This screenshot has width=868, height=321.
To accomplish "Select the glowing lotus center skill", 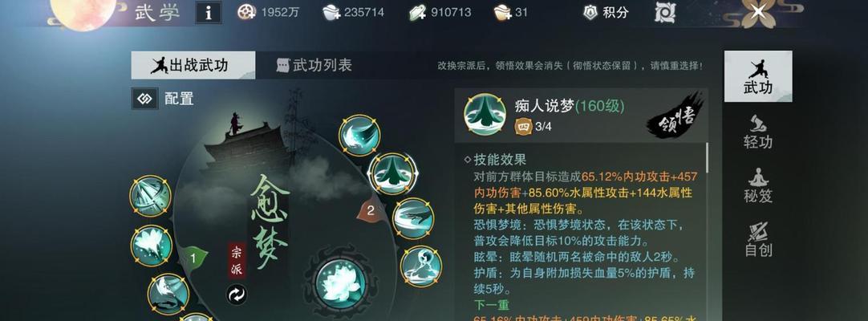I will click(x=341, y=283).
